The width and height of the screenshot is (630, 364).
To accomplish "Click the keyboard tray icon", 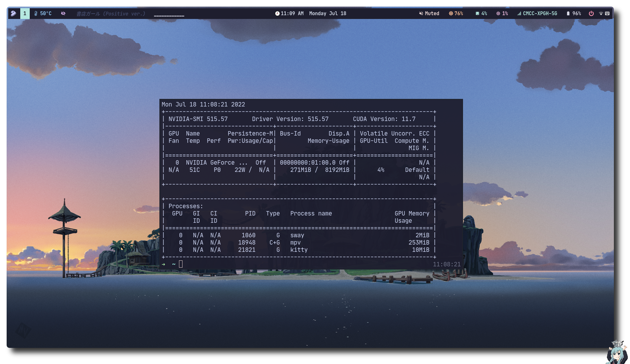I will (x=607, y=13).
